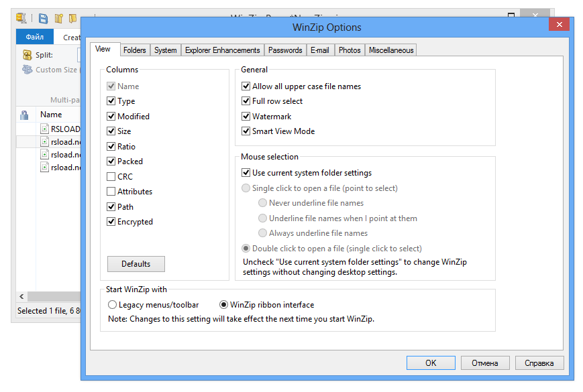Open the Файл menu in WinZip window
The width and height of the screenshot is (583, 392).
click(x=35, y=37)
